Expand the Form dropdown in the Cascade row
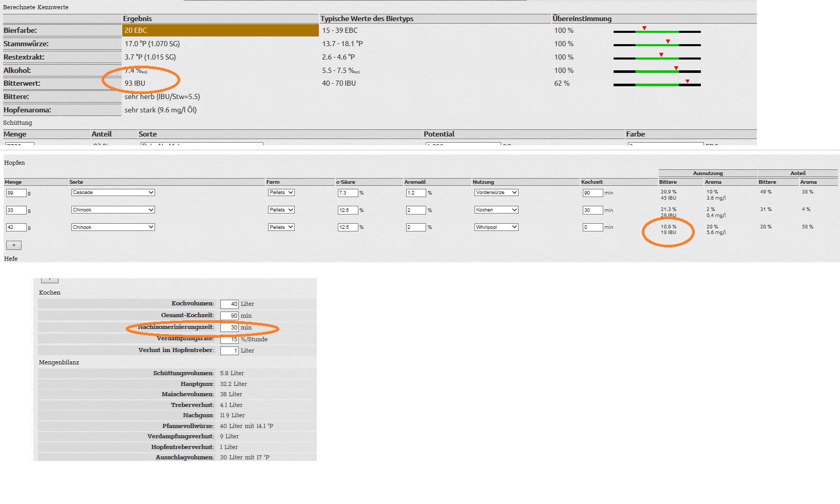840x504 pixels. (x=281, y=192)
